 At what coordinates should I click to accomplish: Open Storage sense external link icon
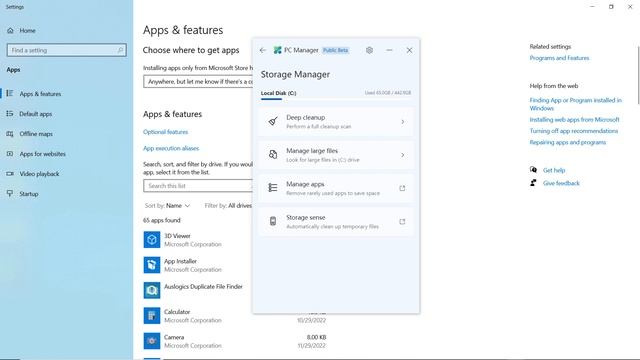point(402,222)
